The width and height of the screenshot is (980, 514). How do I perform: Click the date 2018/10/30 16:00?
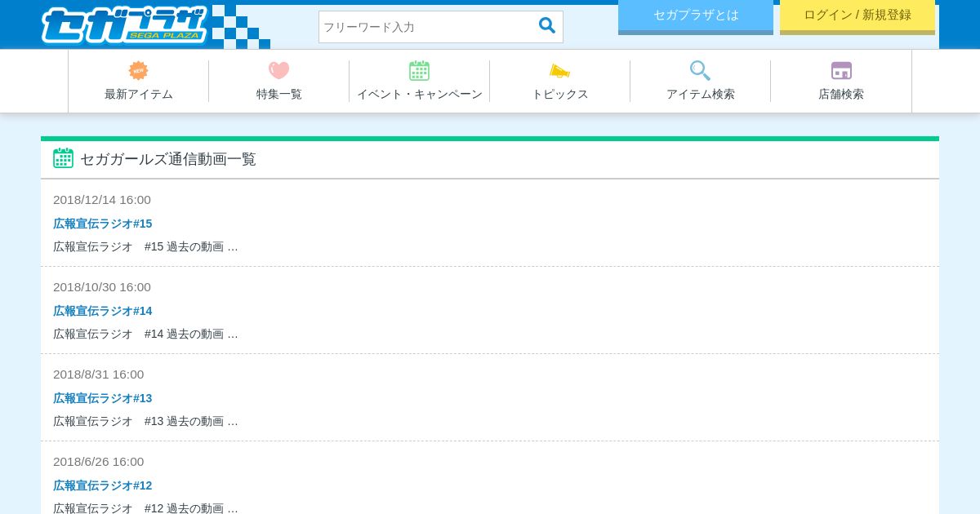pos(102,287)
